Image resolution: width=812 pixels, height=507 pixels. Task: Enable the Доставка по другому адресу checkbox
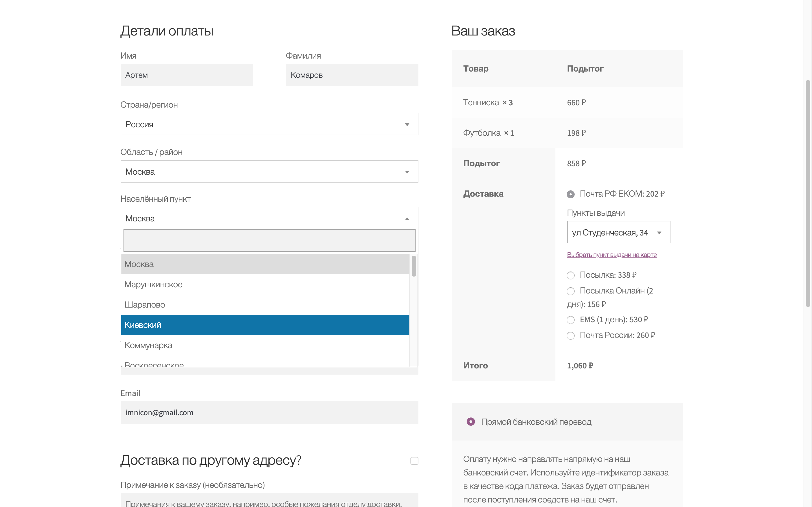[x=414, y=461]
